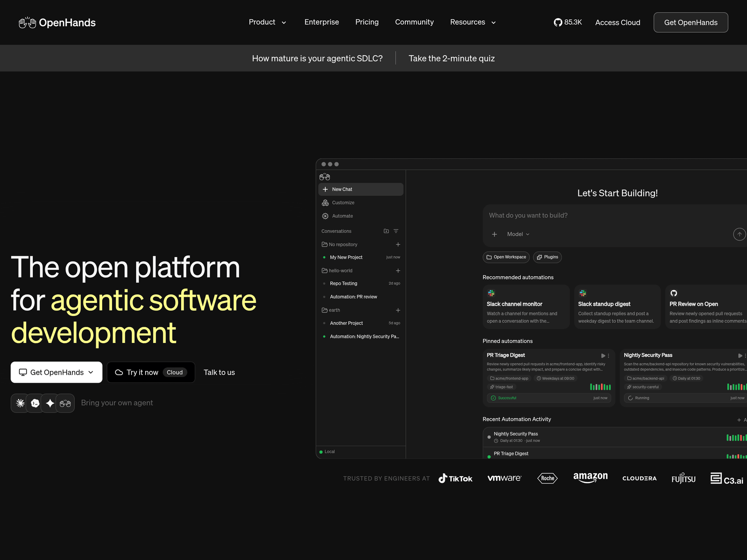
Task: Click the filter icon beside Conversations
Action: 396,231
